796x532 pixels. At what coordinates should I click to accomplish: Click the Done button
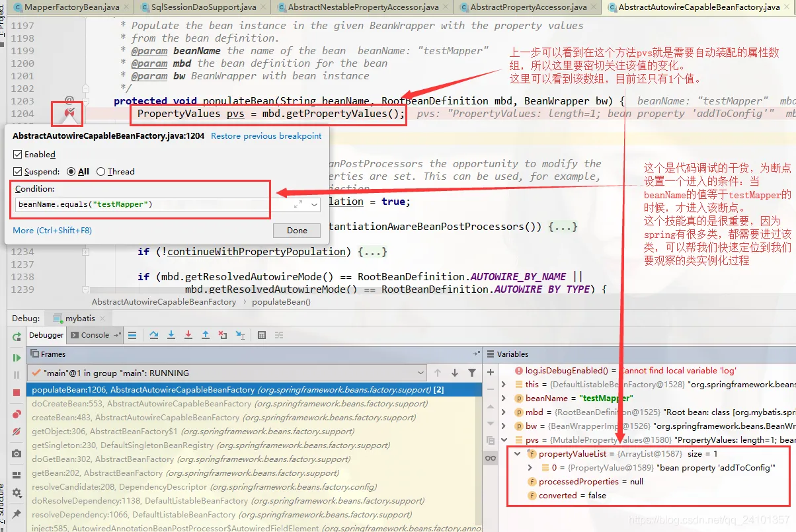click(x=297, y=230)
